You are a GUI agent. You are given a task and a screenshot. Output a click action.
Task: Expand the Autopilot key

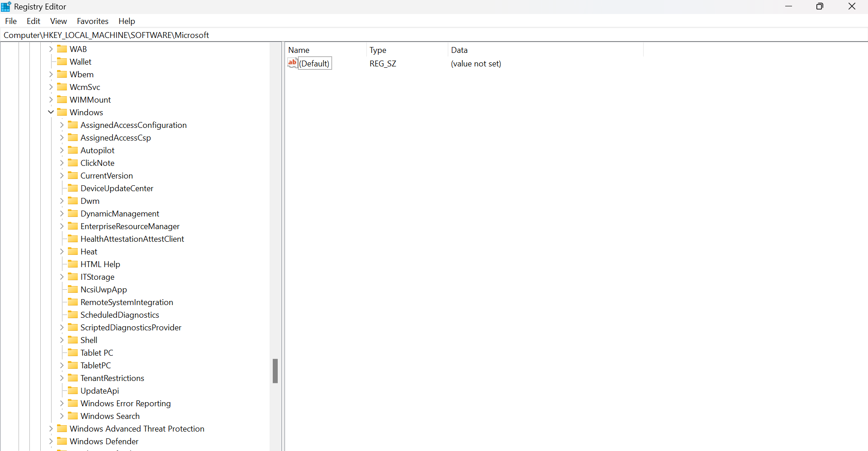click(x=62, y=150)
